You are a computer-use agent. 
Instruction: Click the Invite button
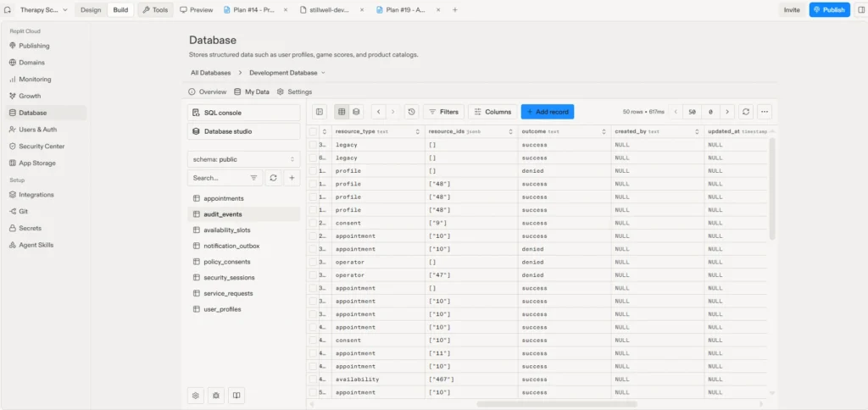(792, 10)
